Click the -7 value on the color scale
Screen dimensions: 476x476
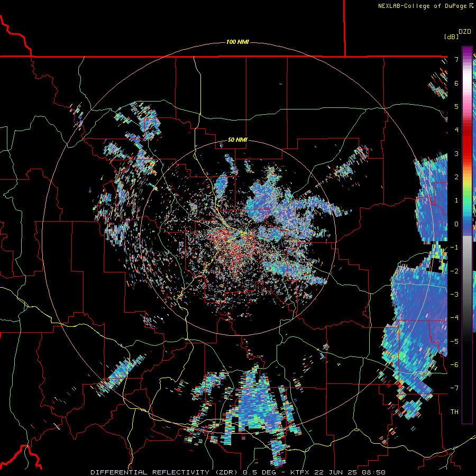(454, 388)
